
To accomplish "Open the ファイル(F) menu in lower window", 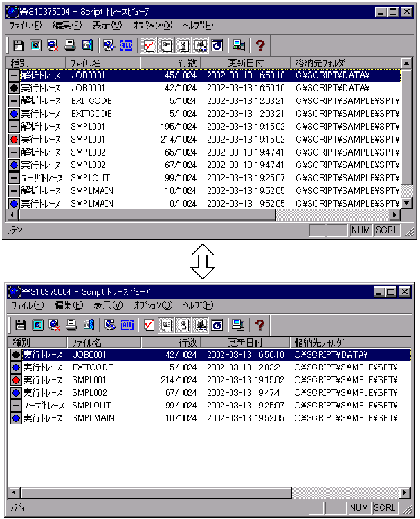I will click(28, 305).
